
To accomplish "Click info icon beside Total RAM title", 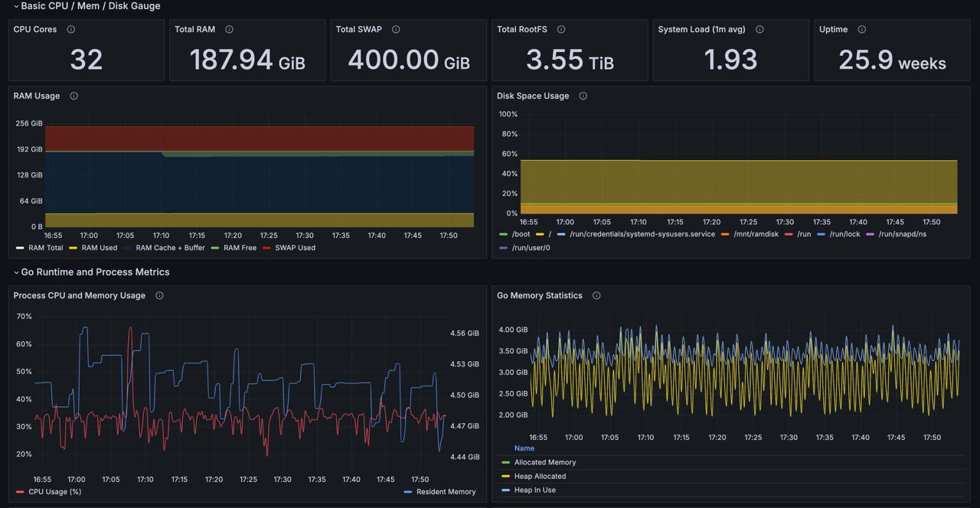I will (229, 29).
